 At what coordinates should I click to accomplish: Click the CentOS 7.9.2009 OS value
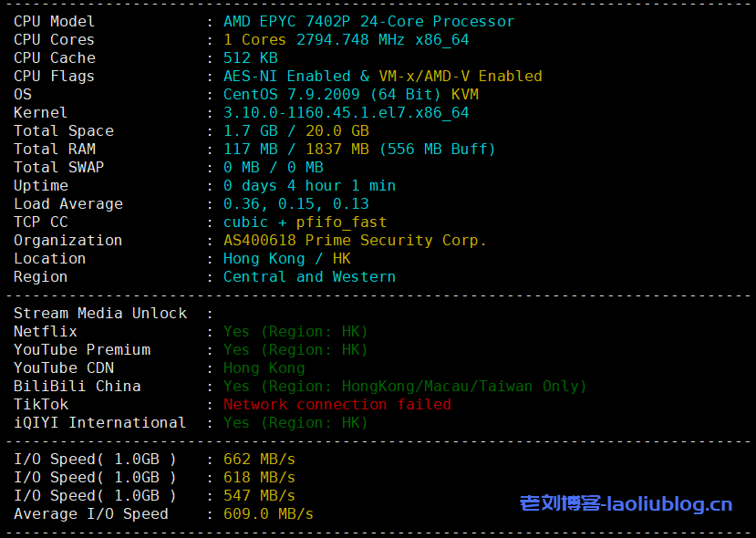(x=350, y=94)
